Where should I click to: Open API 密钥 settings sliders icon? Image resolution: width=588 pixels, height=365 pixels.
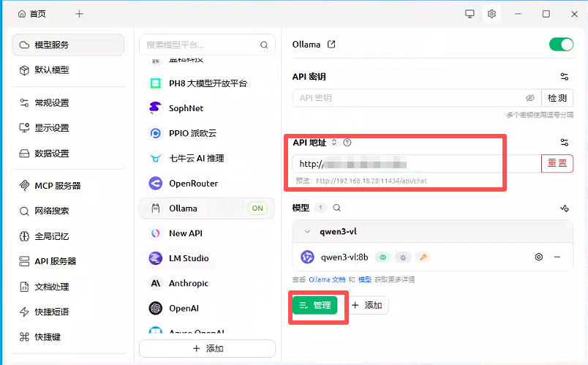tap(564, 77)
